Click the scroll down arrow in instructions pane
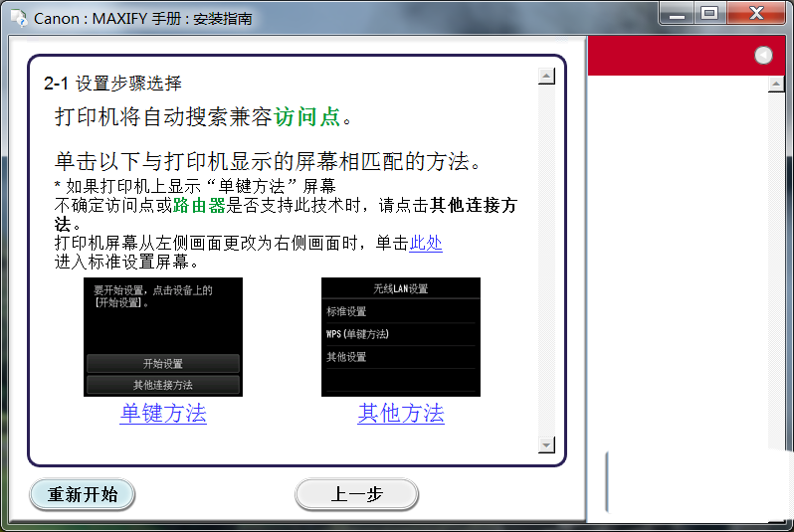This screenshot has width=794, height=532. coord(546,444)
